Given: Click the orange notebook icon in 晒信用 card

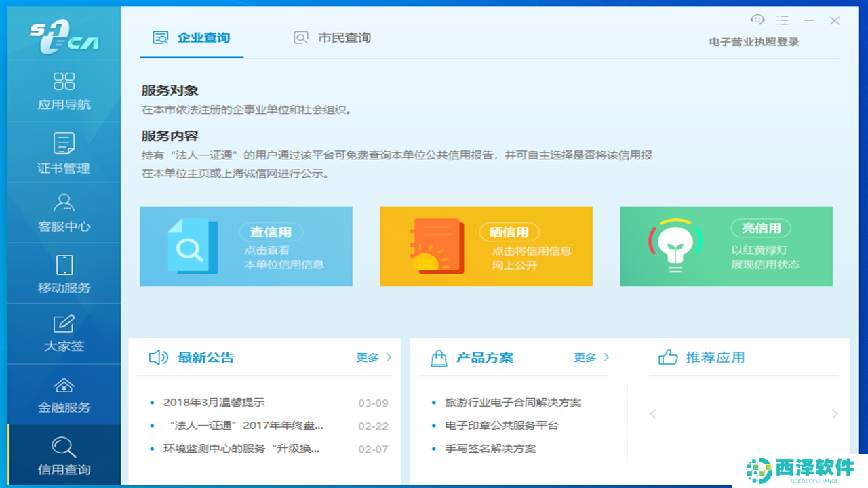Looking at the screenshot, I should click(437, 246).
